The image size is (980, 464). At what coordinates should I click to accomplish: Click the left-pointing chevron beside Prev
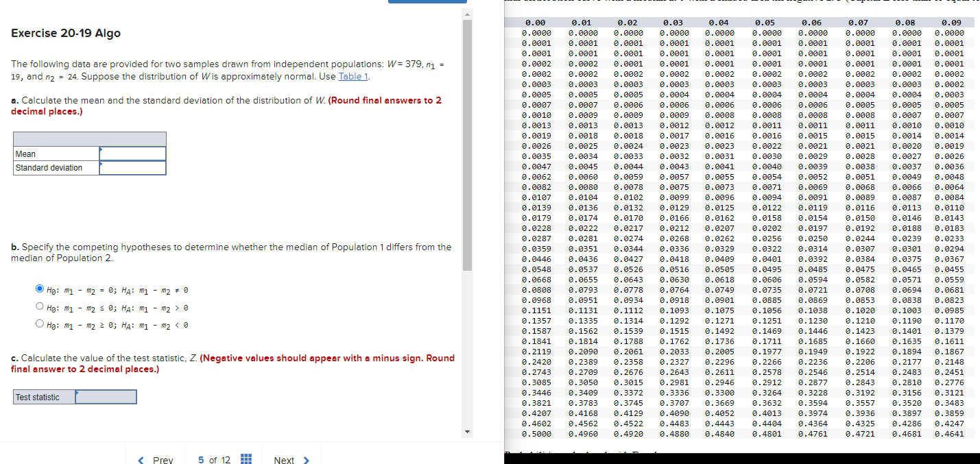141,460
